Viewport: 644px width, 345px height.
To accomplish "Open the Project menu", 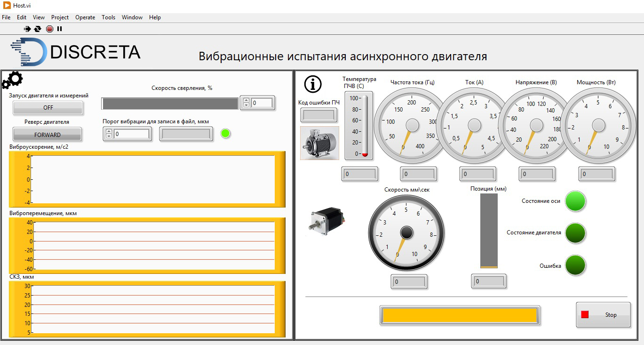I will point(60,17).
